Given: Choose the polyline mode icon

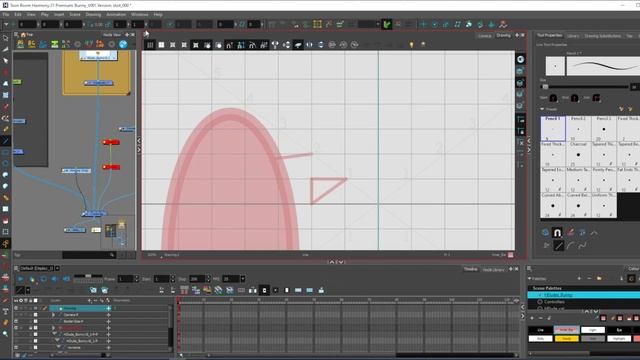Looking at the screenshot, I should (582, 246).
